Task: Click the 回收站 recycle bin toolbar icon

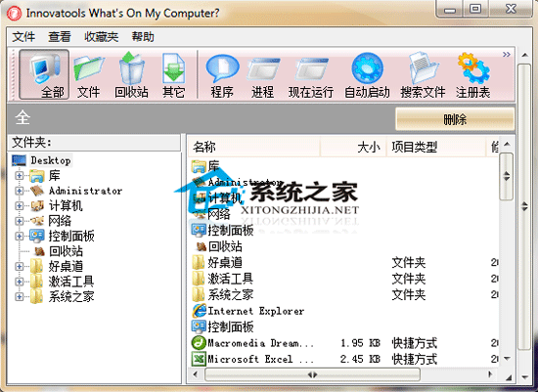Action: point(131,74)
